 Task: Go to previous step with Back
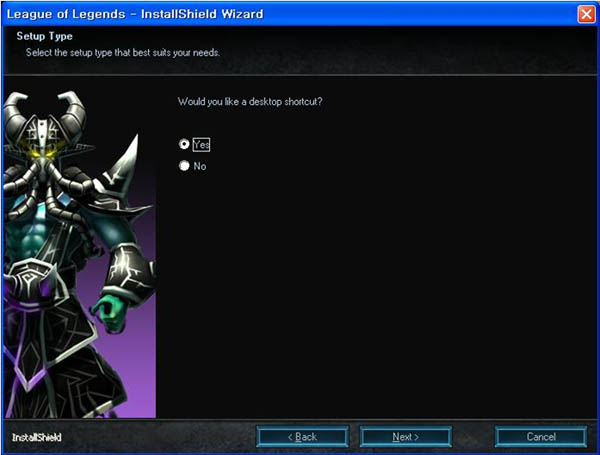pos(302,437)
